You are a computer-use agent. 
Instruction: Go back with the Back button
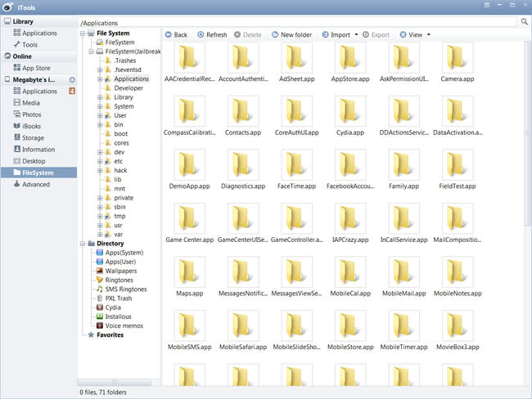click(x=176, y=34)
